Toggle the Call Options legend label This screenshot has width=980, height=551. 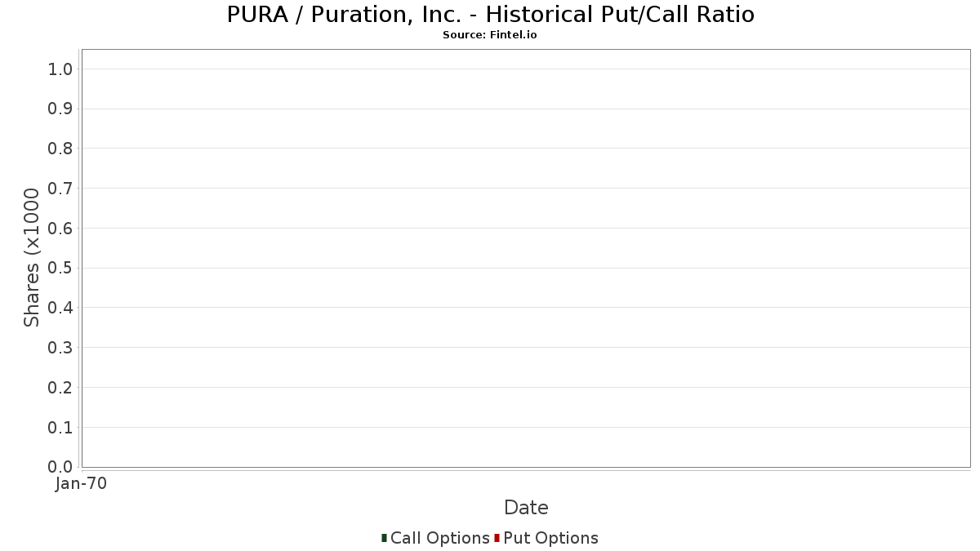coord(439,538)
